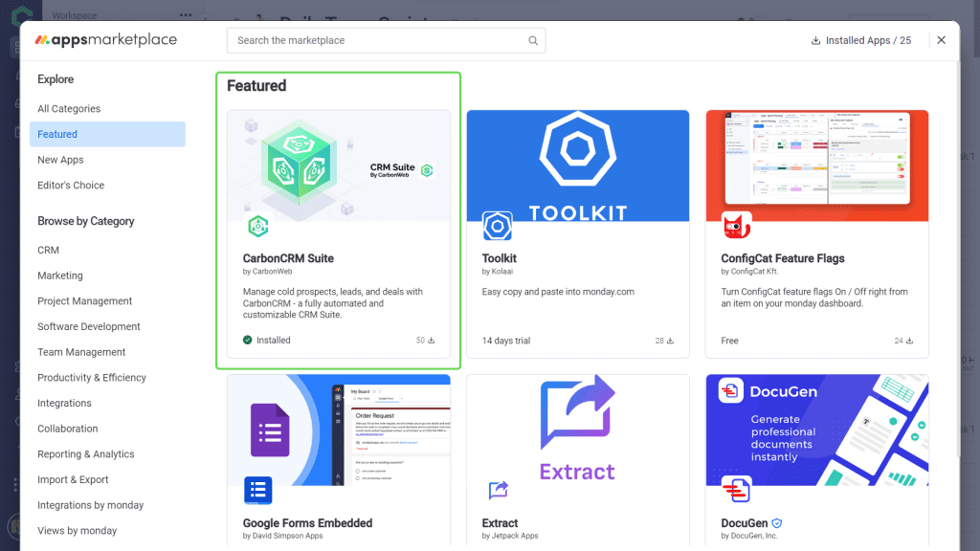The height and width of the screenshot is (551, 980).
Task: Open CarbonCRM Suite banner image
Action: coord(339,165)
